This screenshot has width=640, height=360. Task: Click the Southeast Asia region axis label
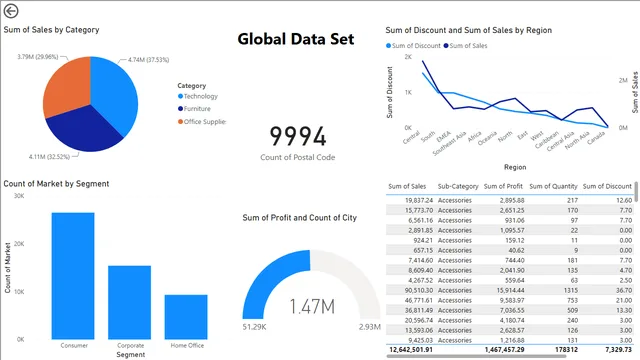[449, 144]
